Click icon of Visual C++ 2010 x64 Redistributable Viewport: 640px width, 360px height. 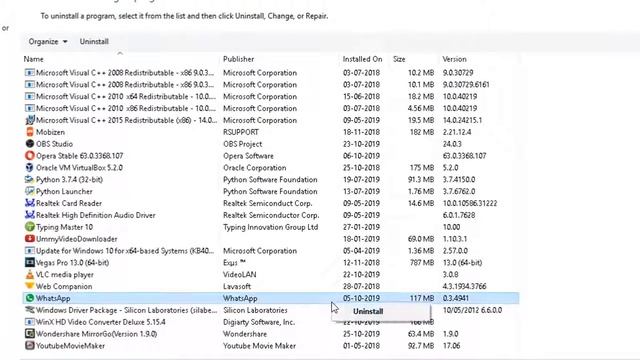click(29, 96)
